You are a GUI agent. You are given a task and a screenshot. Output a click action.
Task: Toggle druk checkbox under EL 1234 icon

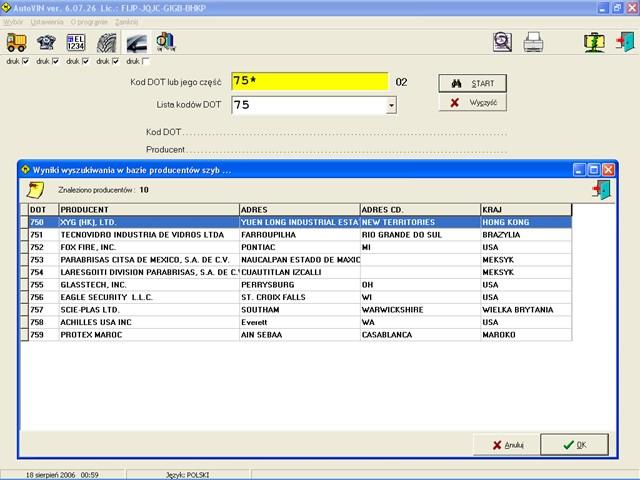(86, 61)
